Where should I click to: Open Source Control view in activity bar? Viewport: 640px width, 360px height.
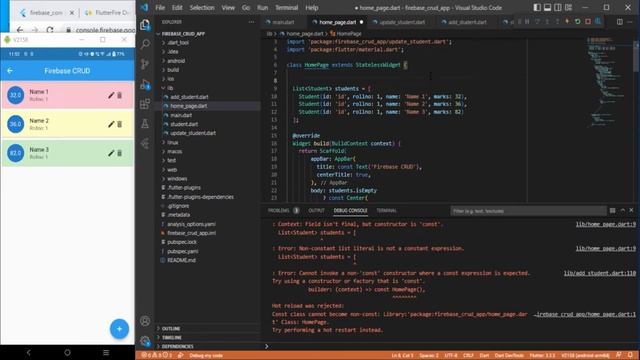pos(145,64)
